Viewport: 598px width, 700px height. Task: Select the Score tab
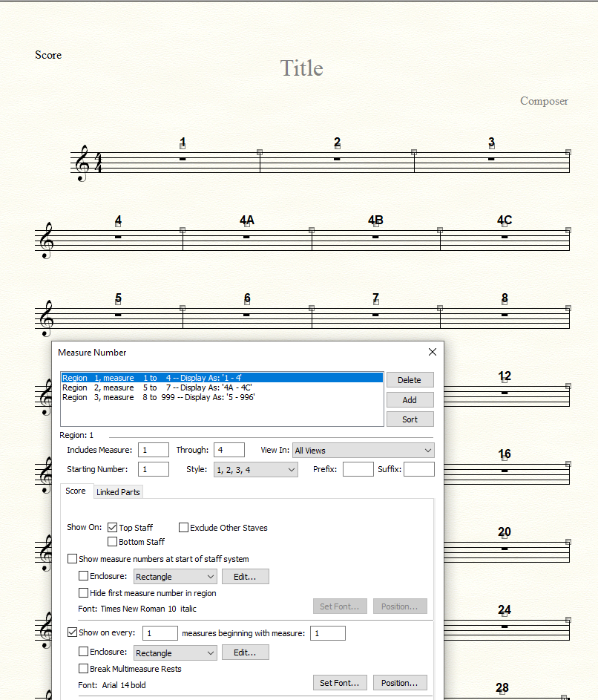click(x=76, y=491)
